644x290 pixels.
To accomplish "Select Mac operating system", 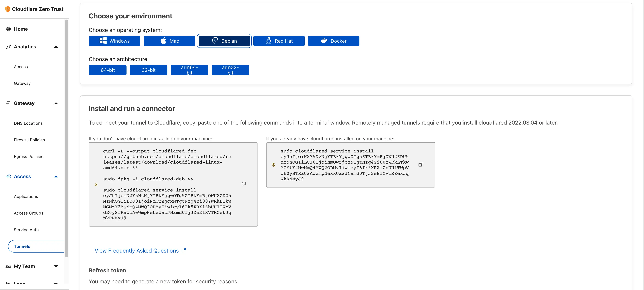I will (x=169, y=41).
